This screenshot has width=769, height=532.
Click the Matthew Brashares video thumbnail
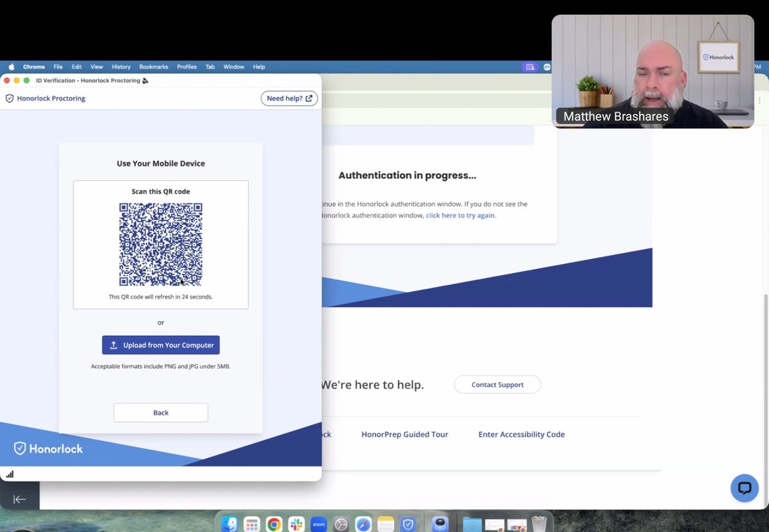pos(652,71)
